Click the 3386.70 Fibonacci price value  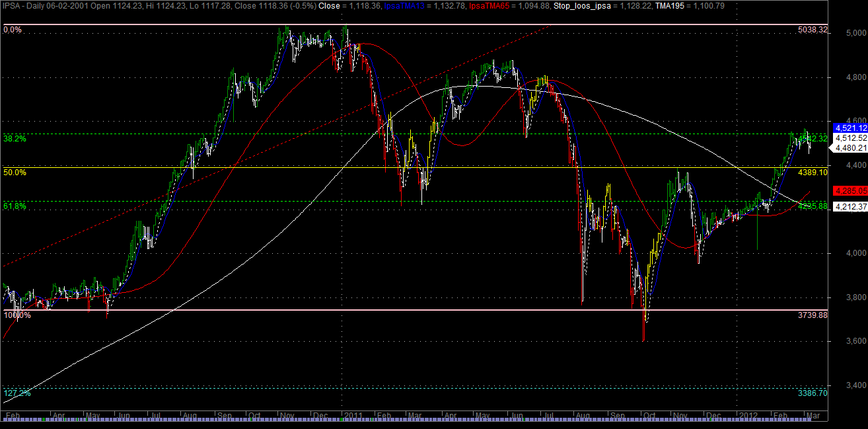(813, 393)
